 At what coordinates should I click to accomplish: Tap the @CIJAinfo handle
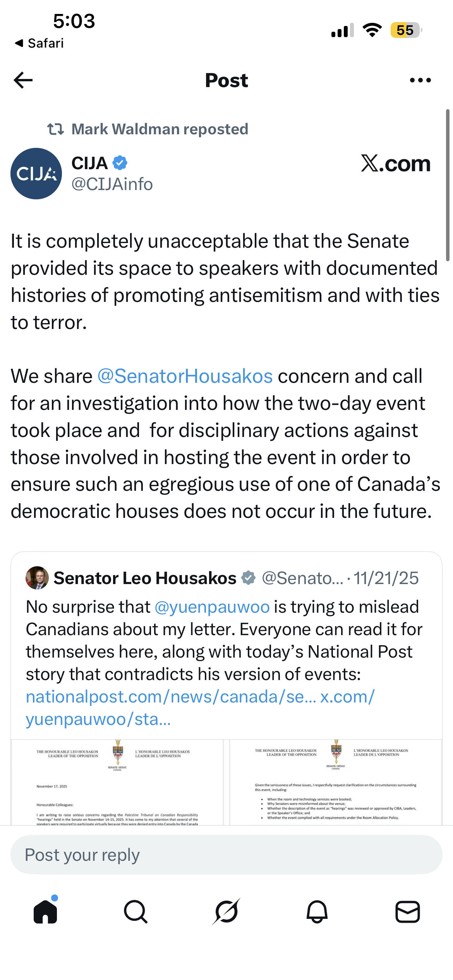point(112,184)
